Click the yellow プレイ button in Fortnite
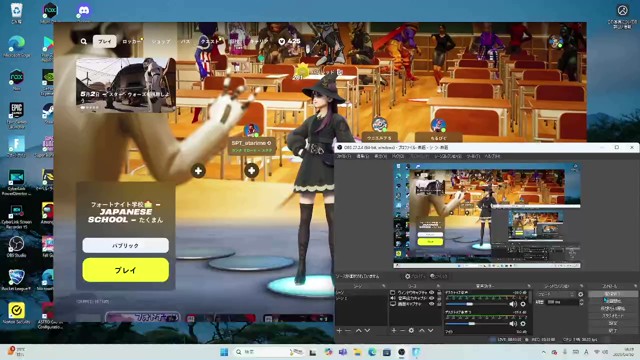 [125, 270]
